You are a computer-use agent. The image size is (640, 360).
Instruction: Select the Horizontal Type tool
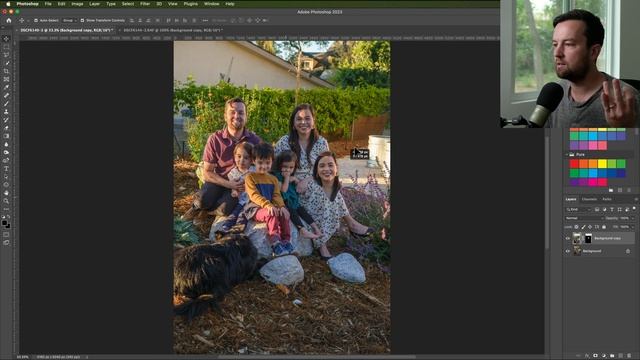pyautogui.click(x=6, y=169)
